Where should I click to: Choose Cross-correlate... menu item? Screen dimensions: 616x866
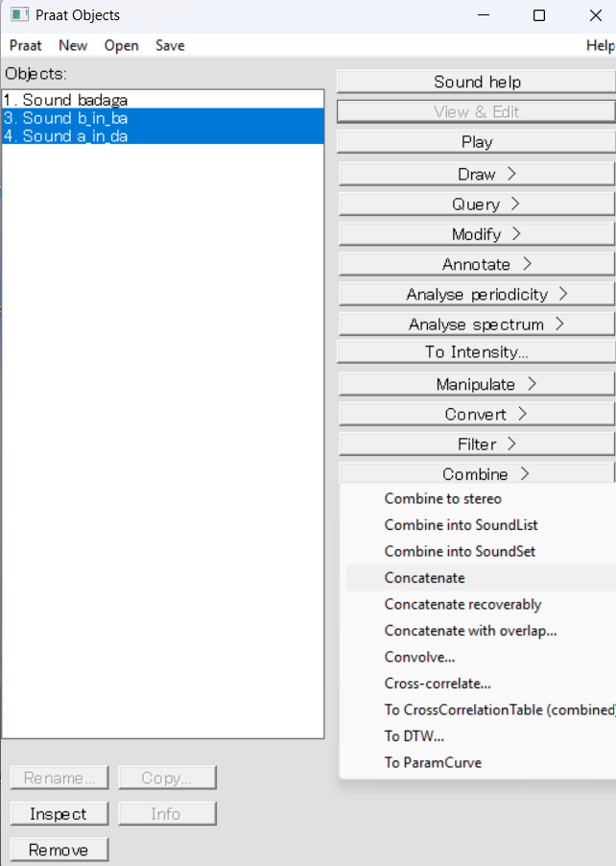[481, 684]
